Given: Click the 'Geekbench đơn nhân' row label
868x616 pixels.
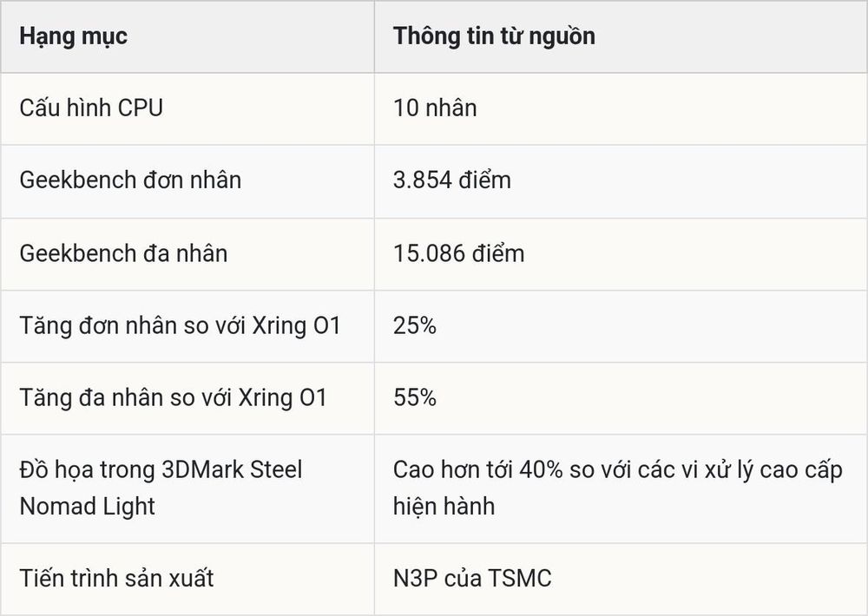Looking at the screenshot, I should [x=130, y=180].
